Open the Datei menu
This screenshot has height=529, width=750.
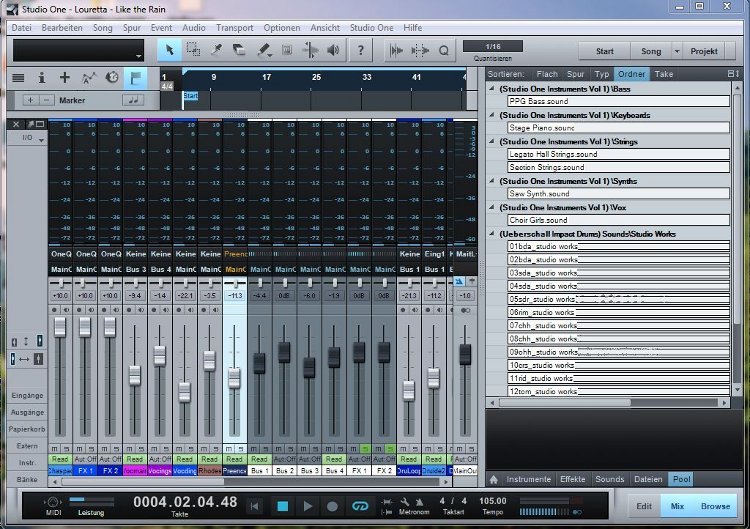(22, 28)
